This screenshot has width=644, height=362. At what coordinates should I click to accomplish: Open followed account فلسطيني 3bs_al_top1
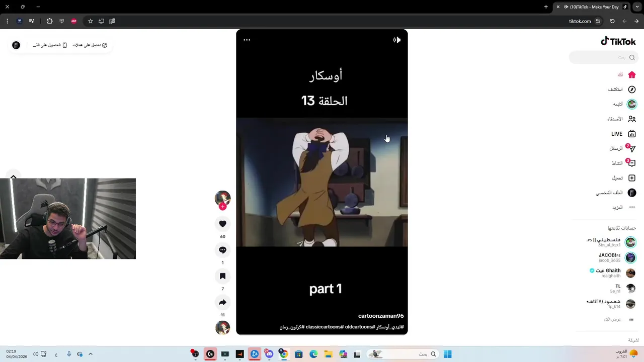(x=611, y=242)
